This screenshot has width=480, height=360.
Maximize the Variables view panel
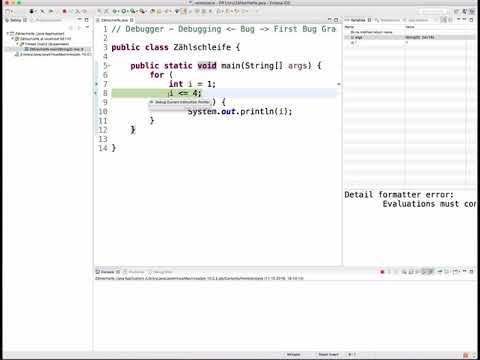tap(471, 20)
